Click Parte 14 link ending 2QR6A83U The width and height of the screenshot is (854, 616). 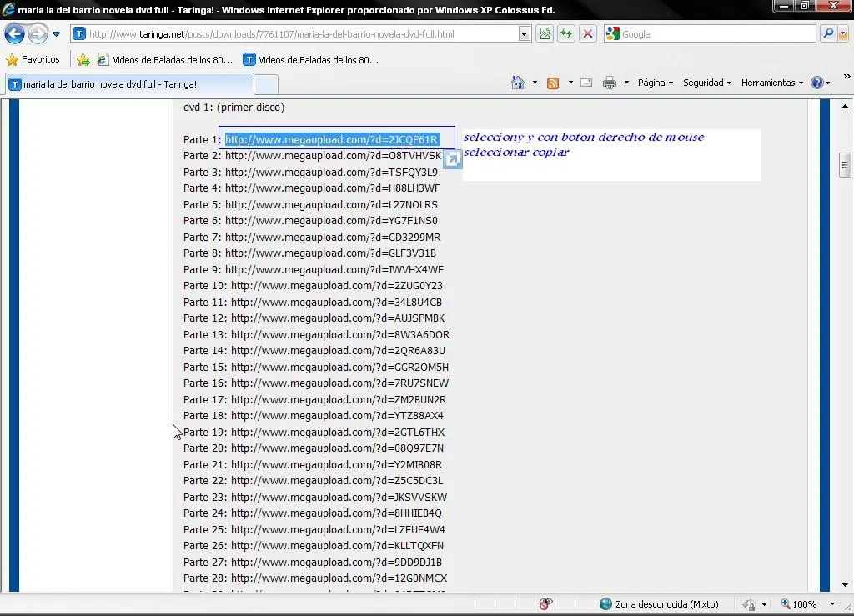pyautogui.click(x=339, y=350)
